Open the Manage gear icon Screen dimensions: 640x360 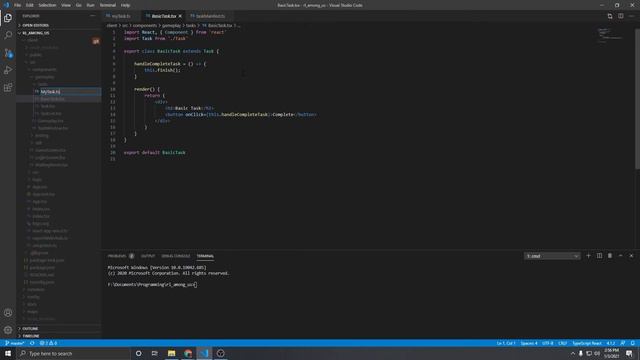tap(8, 330)
